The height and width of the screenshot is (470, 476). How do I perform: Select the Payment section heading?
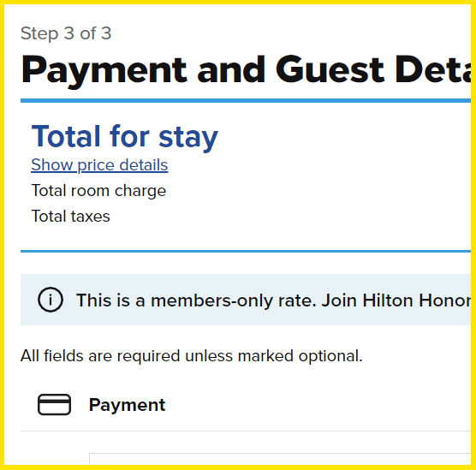[x=127, y=405]
